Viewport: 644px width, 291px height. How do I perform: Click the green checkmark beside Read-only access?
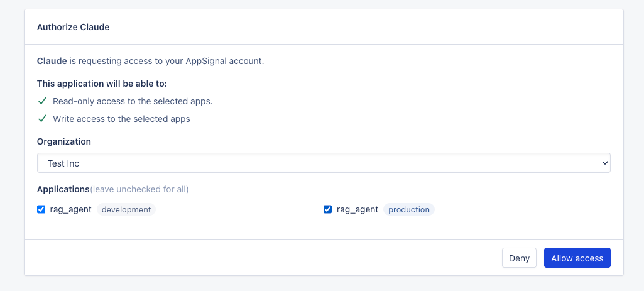42,101
